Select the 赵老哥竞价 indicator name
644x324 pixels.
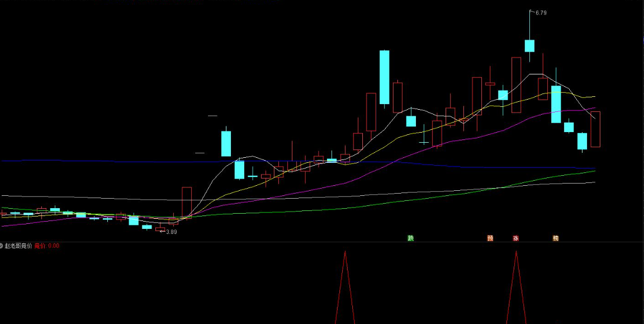point(18,246)
